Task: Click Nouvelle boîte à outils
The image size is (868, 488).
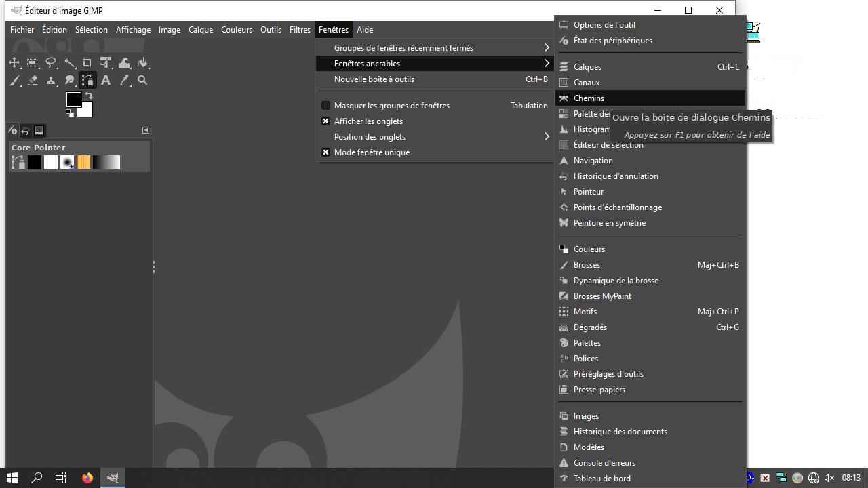Action: pyautogui.click(x=374, y=79)
